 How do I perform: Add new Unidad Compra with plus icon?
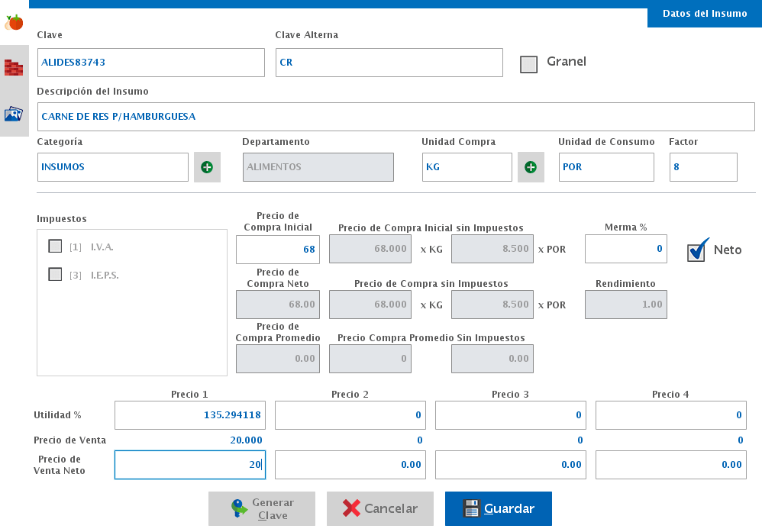(x=531, y=167)
